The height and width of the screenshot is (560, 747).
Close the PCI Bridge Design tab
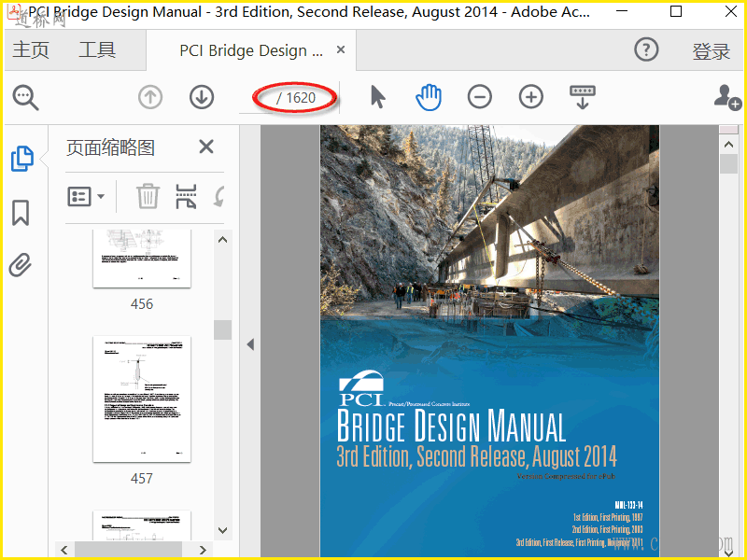click(x=341, y=49)
